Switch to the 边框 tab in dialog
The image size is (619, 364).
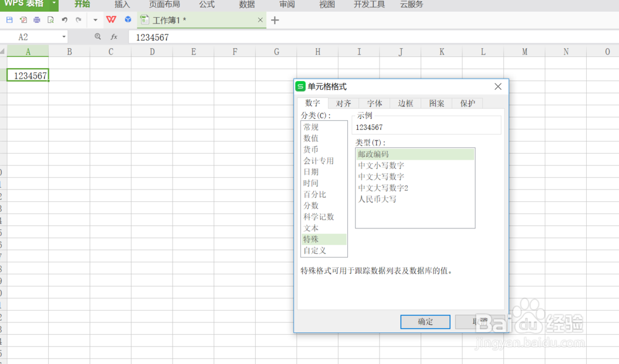405,103
